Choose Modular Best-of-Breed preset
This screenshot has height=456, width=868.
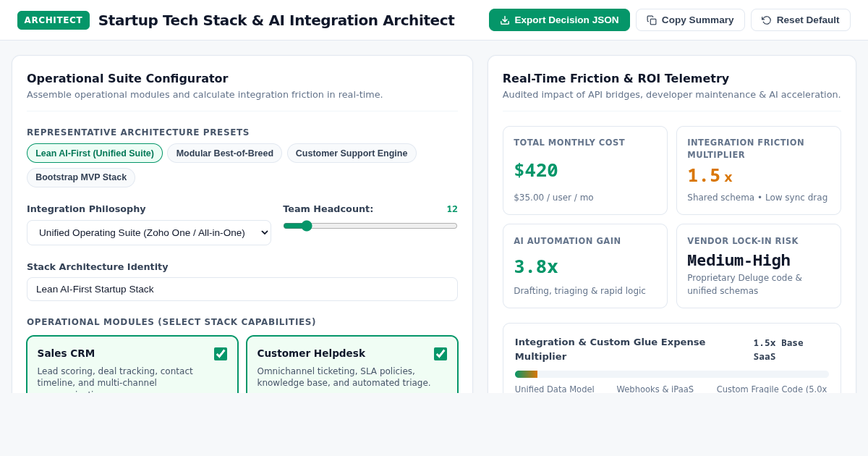(x=225, y=153)
